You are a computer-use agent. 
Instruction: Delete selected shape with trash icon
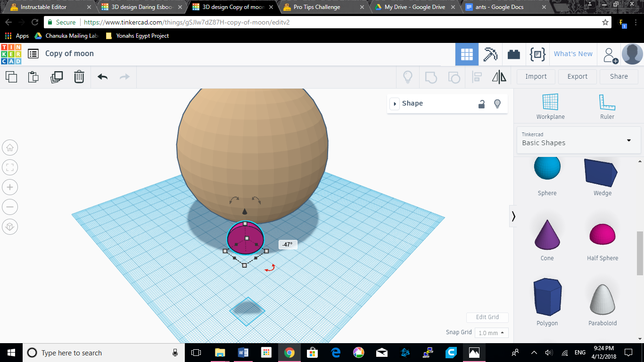79,77
